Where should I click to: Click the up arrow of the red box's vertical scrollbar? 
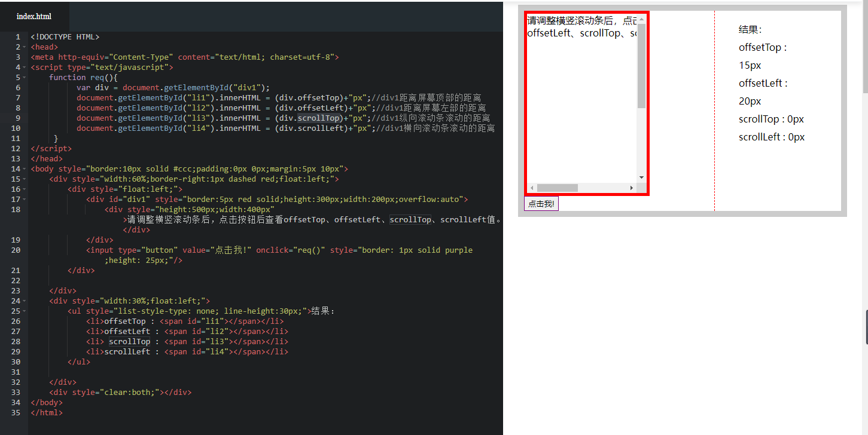click(x=641, y=19)
